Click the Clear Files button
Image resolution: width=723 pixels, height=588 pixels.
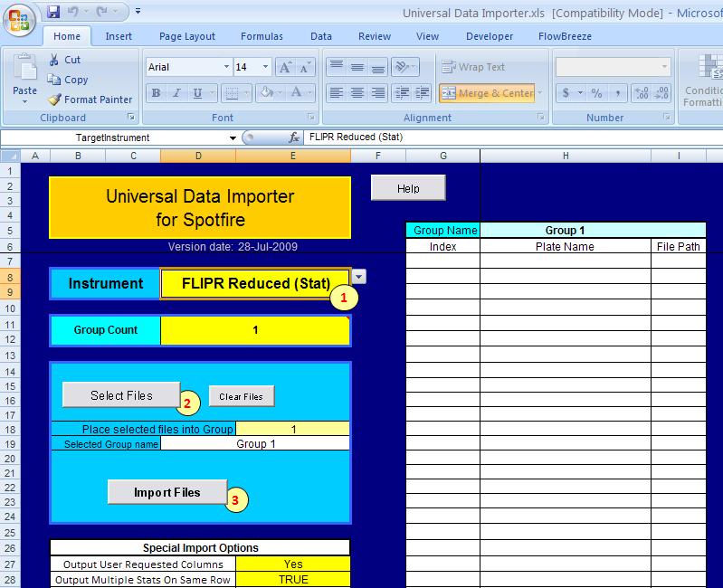pos(242,396)
